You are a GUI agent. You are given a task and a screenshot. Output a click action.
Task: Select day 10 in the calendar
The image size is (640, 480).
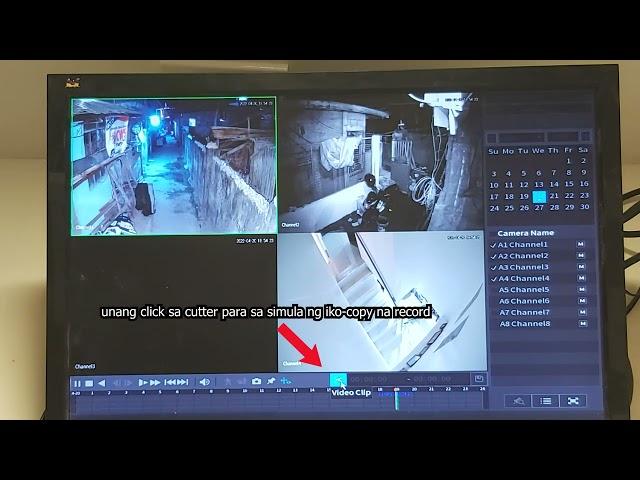tap(494, 185)
